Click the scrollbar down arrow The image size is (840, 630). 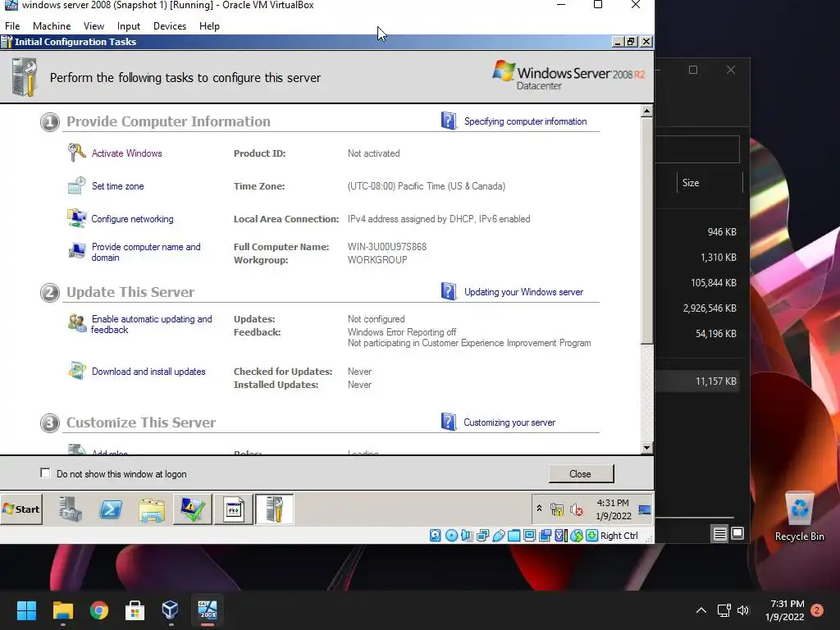[646, 447]
